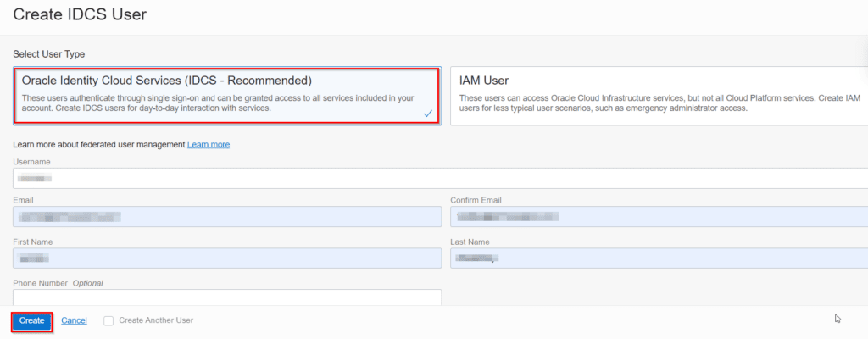Enable the Create Another User checkbox

click(x=108, y=320)
